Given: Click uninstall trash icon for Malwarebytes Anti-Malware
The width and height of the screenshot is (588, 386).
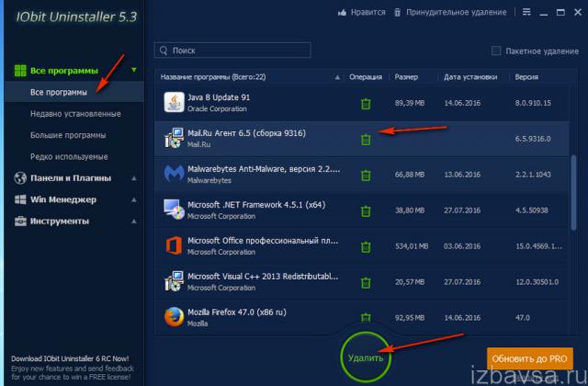Looking at the screenshot, I should (366, 175).
